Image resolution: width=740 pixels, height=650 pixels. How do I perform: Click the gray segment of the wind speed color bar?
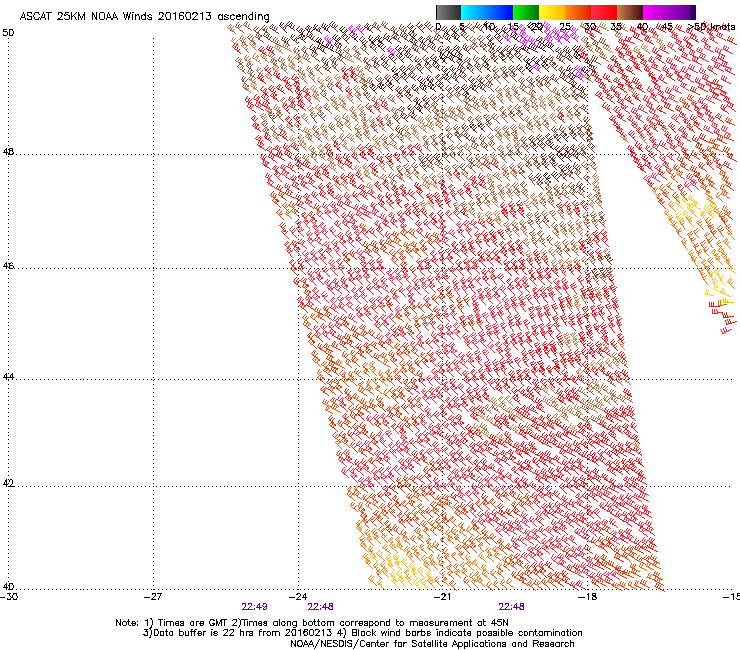coord(448,12)
